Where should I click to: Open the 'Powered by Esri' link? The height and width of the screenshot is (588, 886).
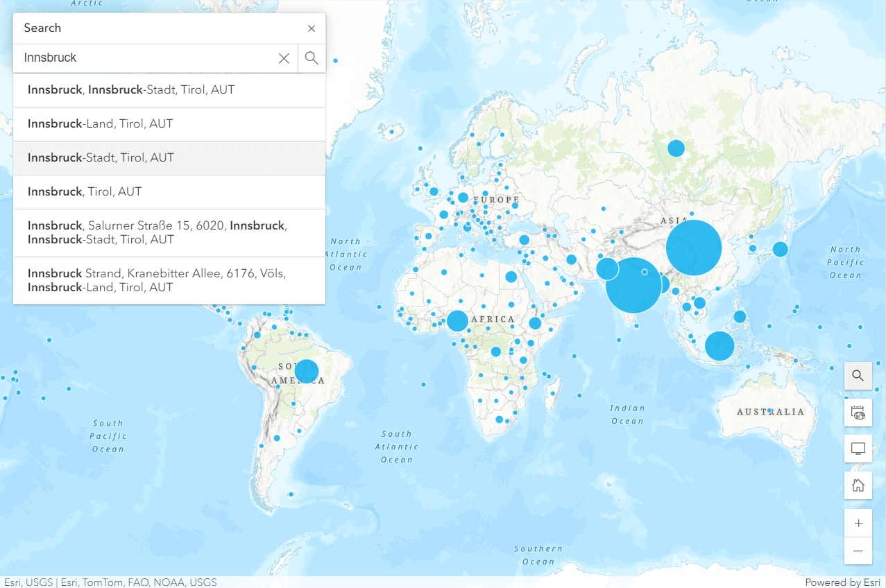pyautogui.click(x=842, y=582)
